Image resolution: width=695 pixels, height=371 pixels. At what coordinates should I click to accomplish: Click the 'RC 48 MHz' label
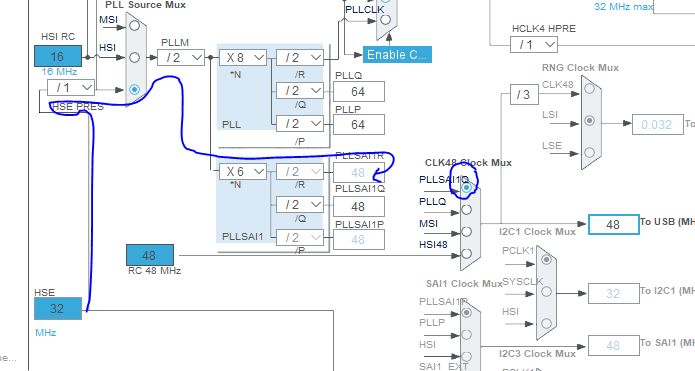[x=154, y=270]
